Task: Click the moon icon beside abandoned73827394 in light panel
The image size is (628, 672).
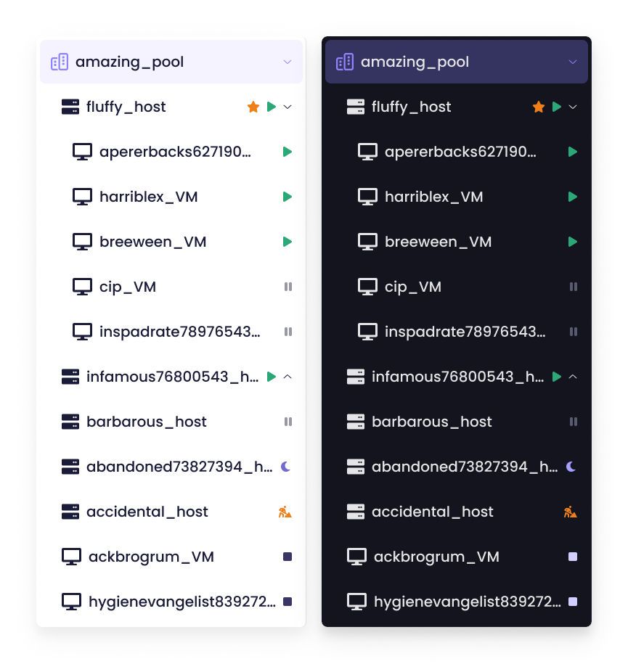Action: pyautogui.click(x=285, y=467)
